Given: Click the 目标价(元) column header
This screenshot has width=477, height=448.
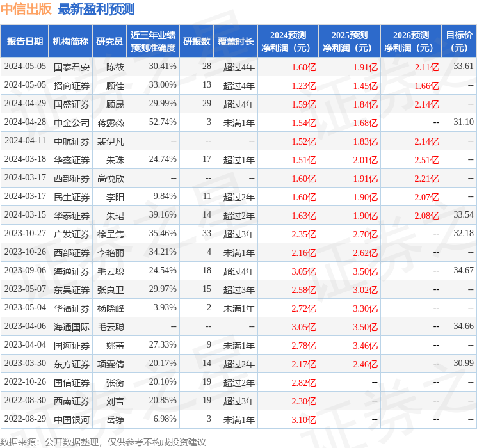Looking at the screenshot, I should 458,41.
